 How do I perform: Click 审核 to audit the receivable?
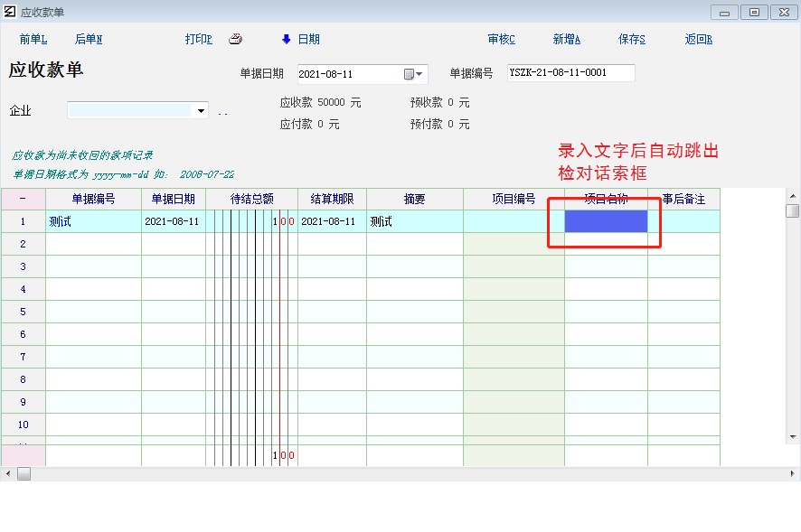coord(501,39)
